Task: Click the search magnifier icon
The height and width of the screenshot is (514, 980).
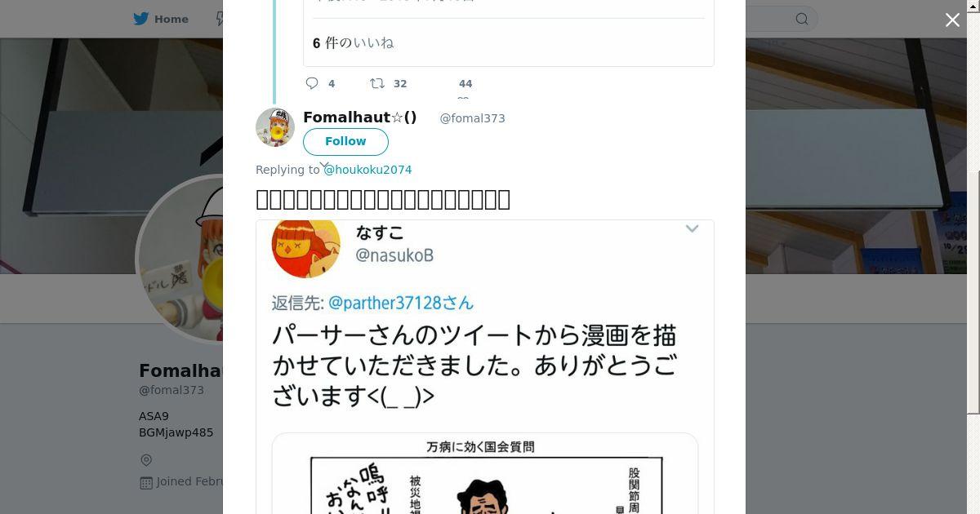Action: (x=802, y=19)
